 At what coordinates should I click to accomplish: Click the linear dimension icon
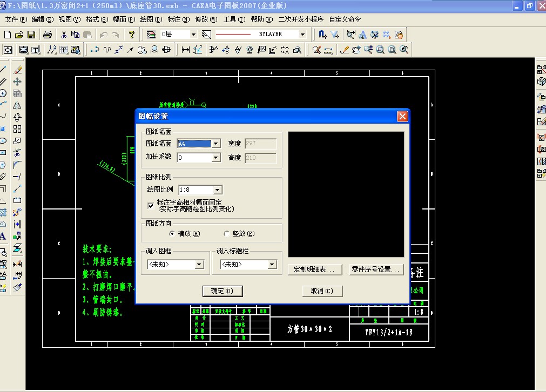[186, 50]
